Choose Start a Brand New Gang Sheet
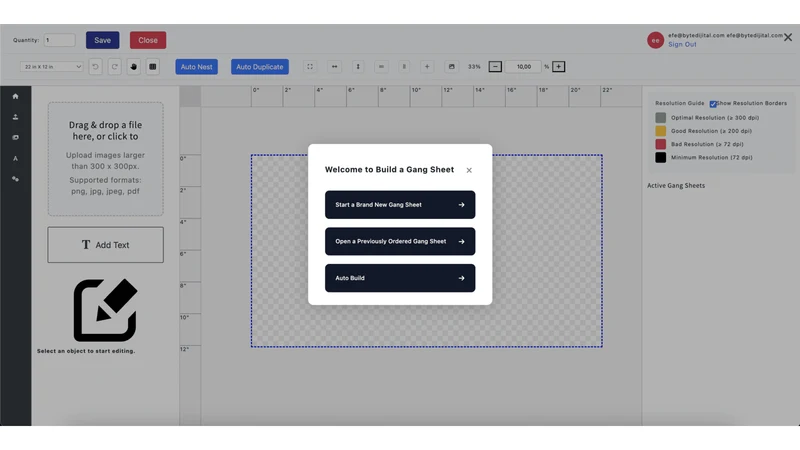 coord(400,205)
